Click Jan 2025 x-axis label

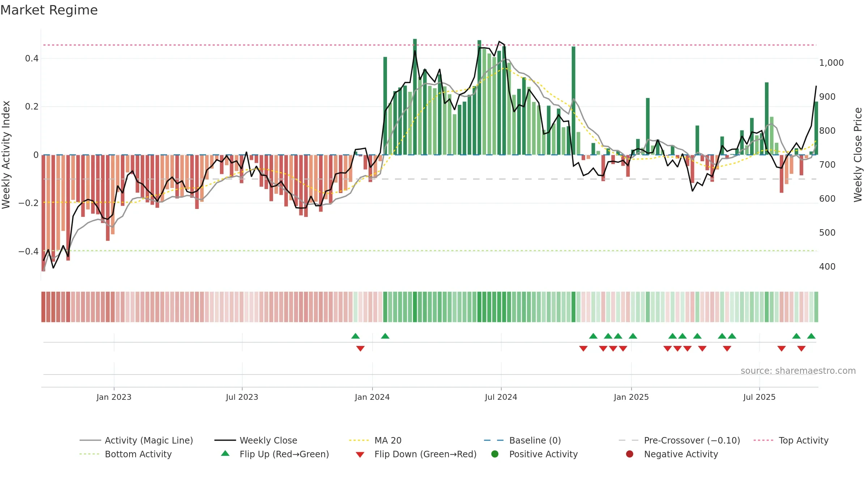[631, 397]
